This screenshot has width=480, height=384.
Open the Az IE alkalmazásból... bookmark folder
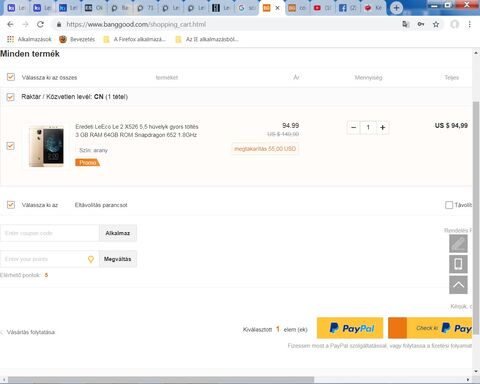click(x=207, y=39)
